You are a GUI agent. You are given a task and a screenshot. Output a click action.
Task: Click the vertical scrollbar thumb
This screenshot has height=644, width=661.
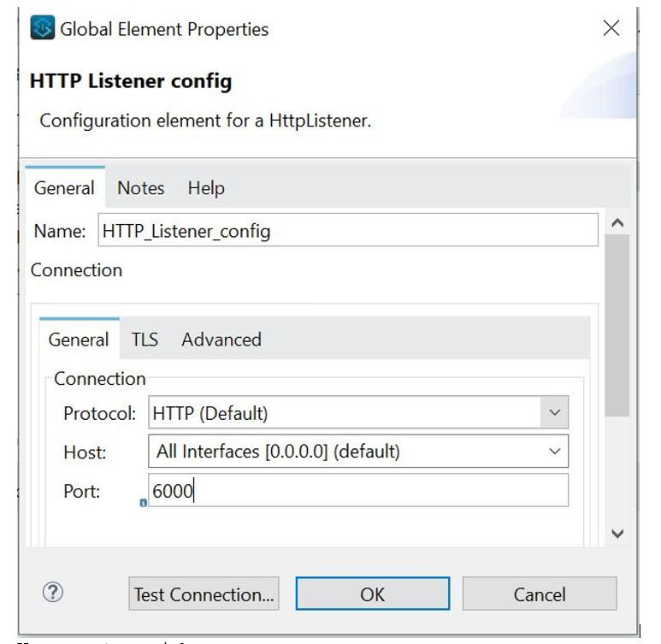(617, 325)
